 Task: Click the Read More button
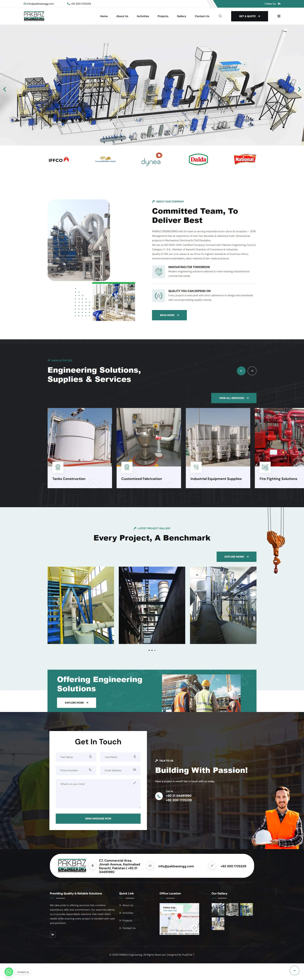pos(169,315)
